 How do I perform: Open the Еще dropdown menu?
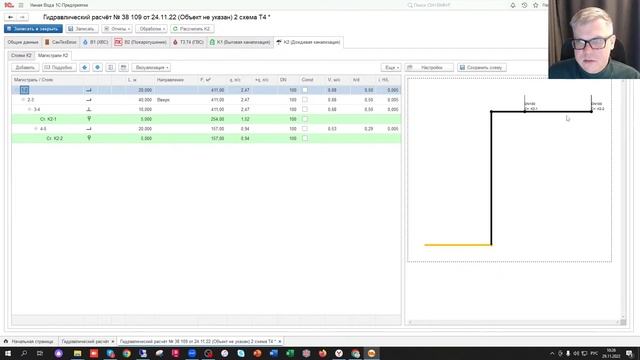pos(391,67)
